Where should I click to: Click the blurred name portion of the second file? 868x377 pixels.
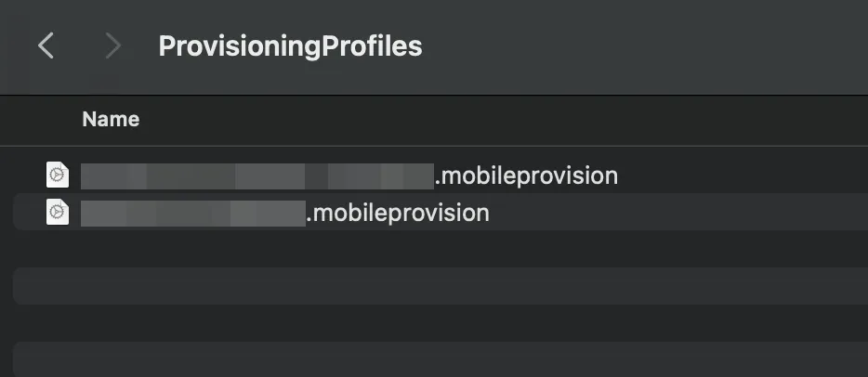click(193, 213)
